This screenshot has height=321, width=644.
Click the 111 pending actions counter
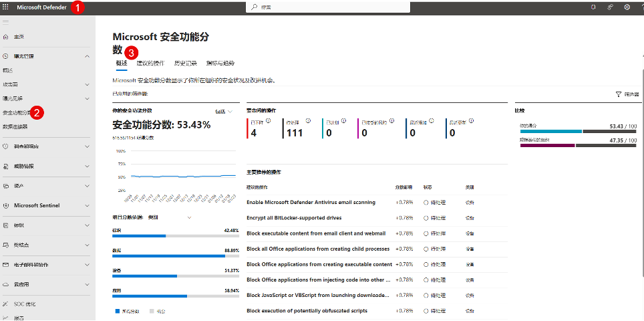295,133
